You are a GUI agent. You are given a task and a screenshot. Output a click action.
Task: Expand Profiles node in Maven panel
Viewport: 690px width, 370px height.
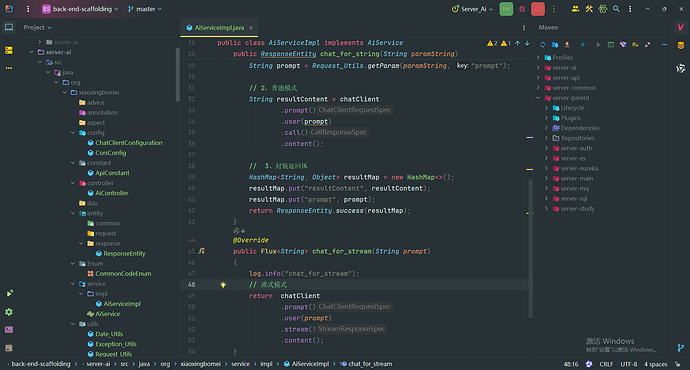pyautogui.click(x=538, y=58)
